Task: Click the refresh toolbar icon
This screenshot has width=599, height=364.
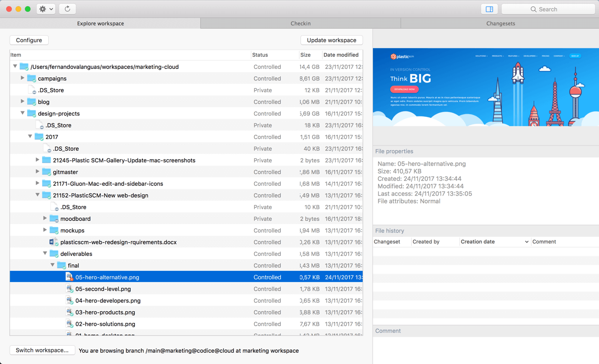Action: click(x=67, y=9)
